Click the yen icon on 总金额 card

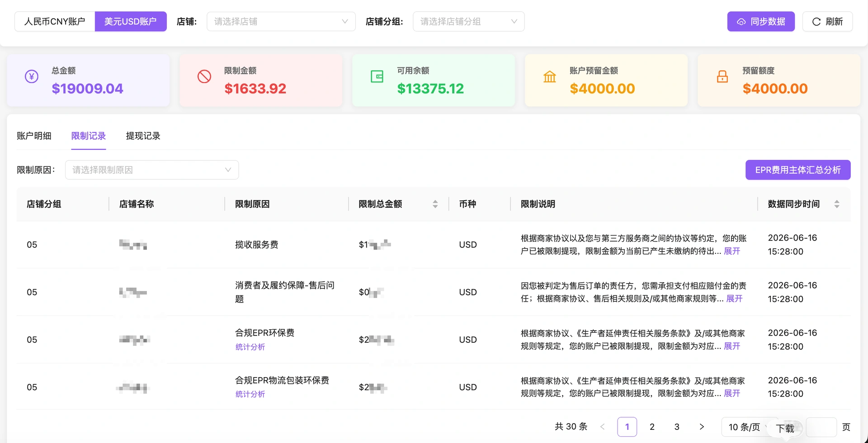click(x=32, y=76)
